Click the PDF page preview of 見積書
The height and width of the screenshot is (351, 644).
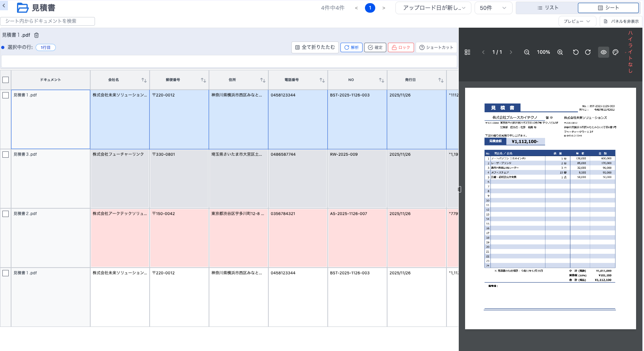click(551, 208)
